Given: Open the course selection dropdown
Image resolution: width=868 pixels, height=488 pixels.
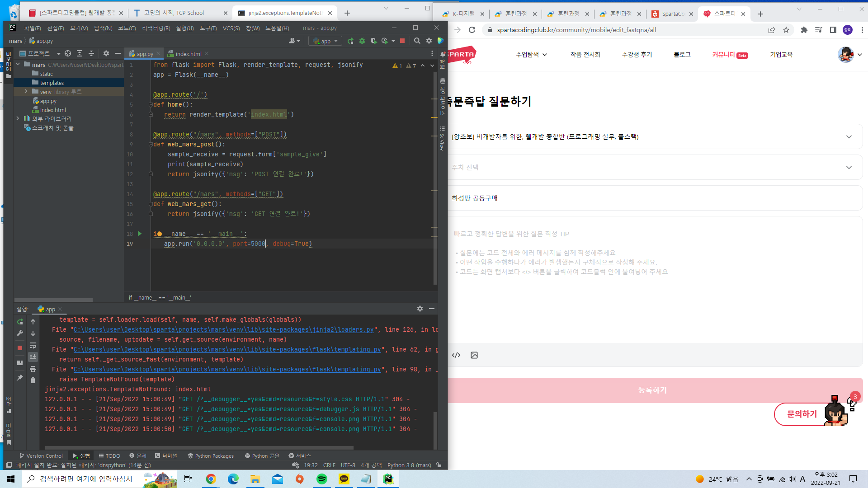Looking at the screenshot, I should click(654, 136).
